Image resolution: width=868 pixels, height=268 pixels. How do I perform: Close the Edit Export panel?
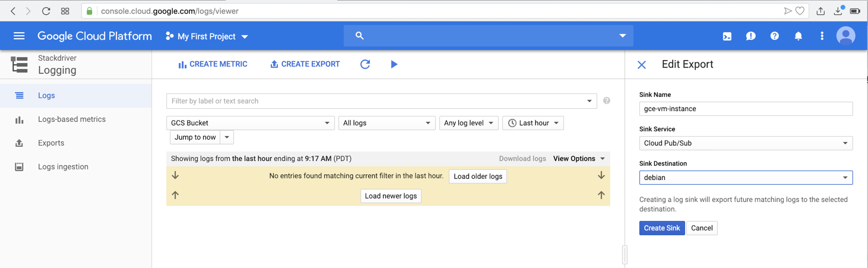click(642, 65)
